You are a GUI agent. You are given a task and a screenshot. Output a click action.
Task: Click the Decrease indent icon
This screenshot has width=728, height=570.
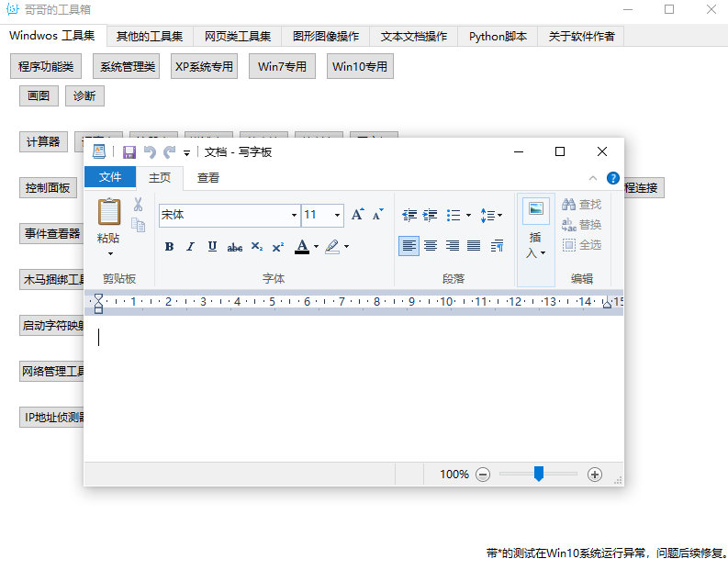coord(409,215)
